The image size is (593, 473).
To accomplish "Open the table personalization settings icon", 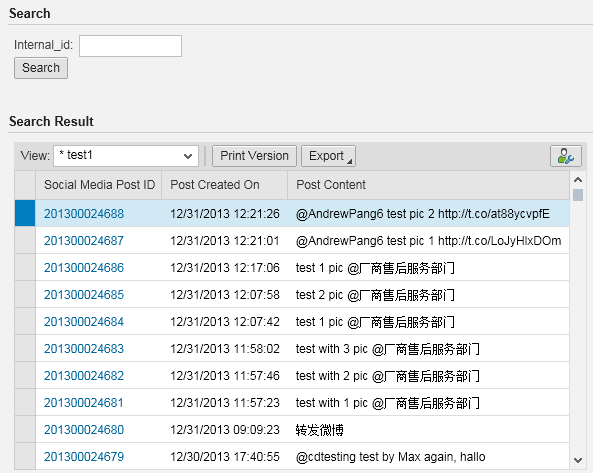I will 565,156.
